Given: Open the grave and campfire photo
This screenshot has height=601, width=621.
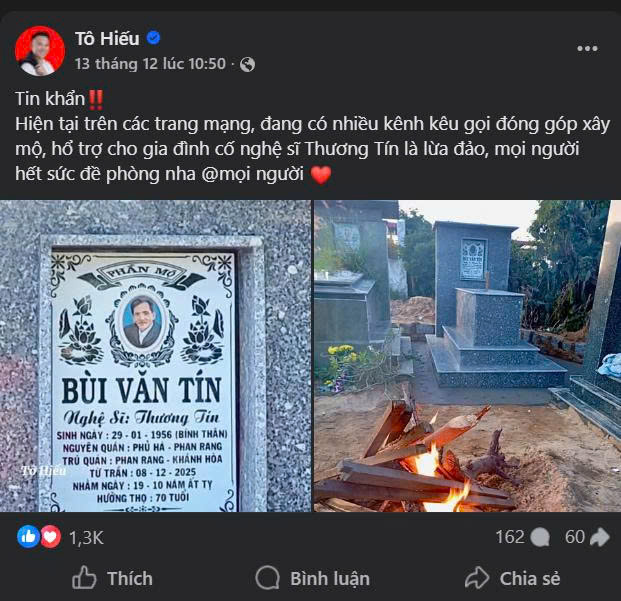Looking at the screenshot, I should tap(467, 356).
